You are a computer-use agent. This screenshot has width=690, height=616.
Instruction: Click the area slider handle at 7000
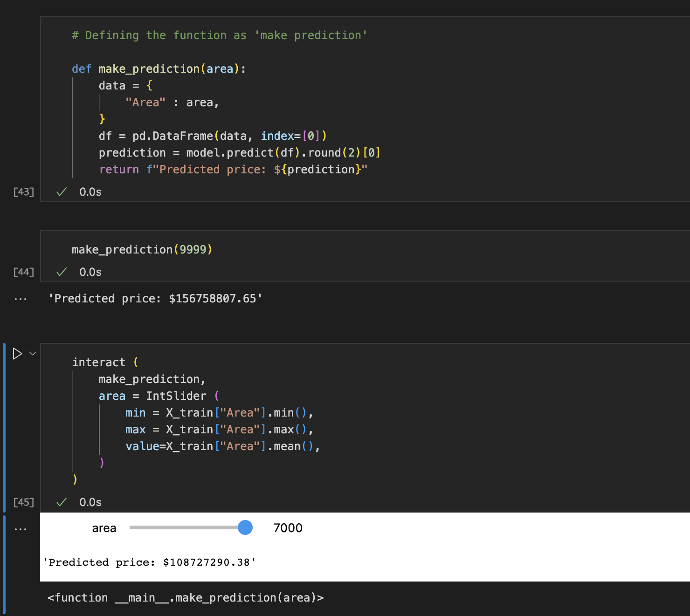click(244, 528)
